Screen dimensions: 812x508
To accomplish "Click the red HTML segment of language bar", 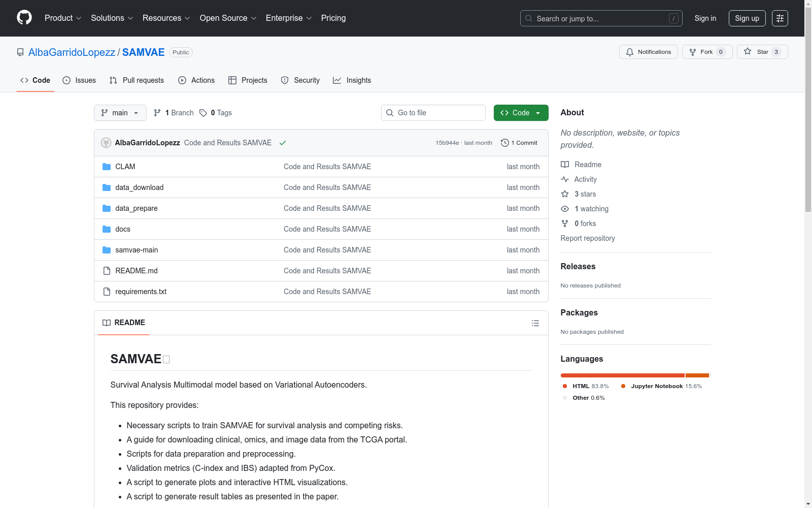I will coord(623,375).
